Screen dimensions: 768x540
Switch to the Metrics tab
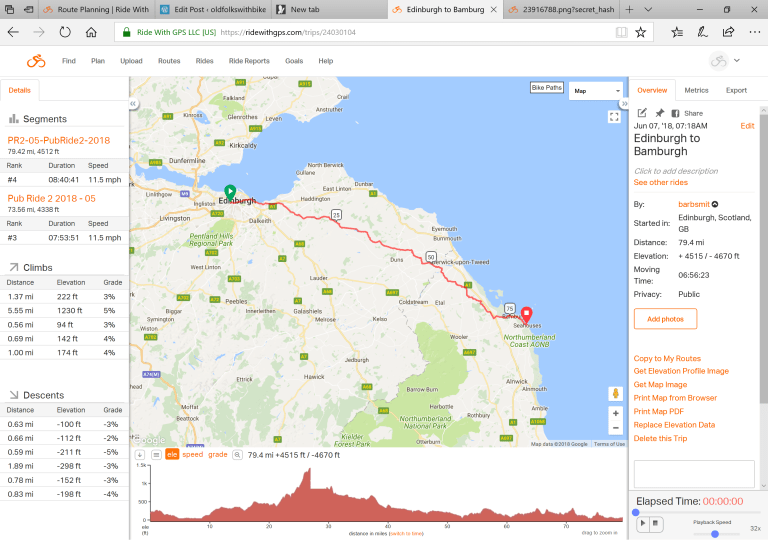click(x=696, y=90)
